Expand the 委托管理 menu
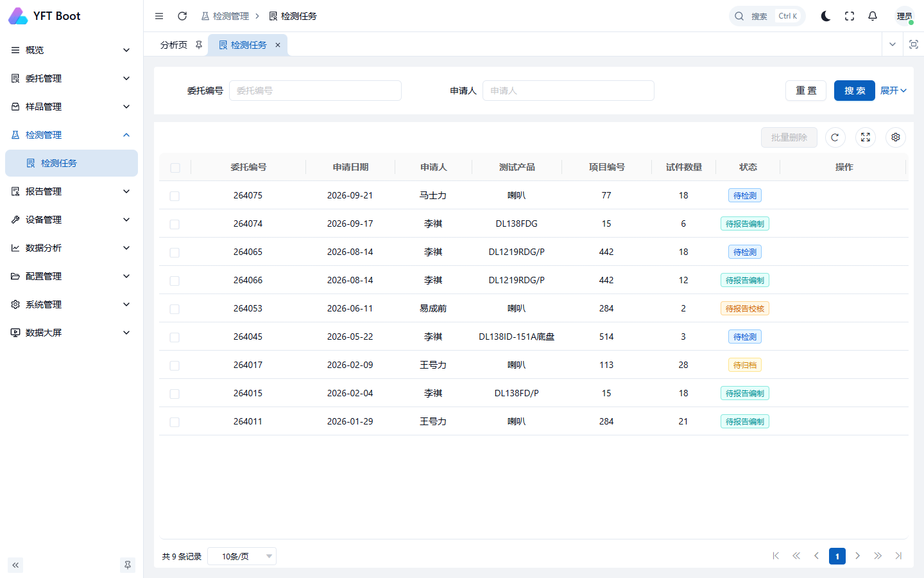This screenshot has width=924, height=578. click(71, 78)
